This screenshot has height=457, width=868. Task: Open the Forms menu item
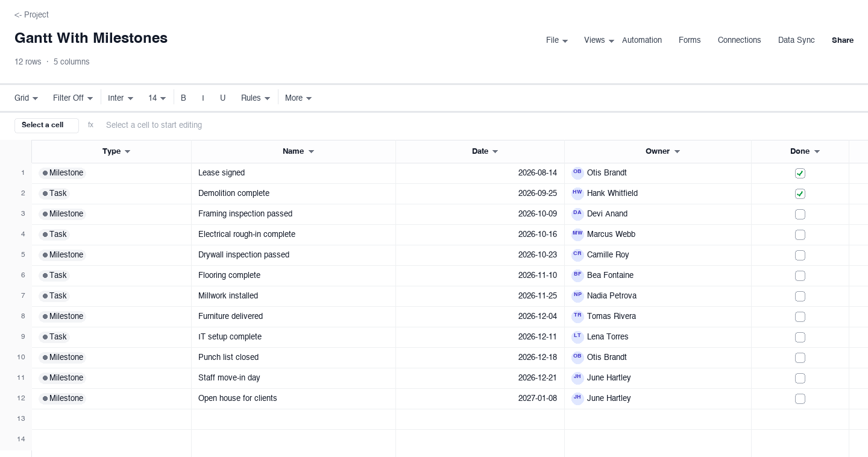690,40
